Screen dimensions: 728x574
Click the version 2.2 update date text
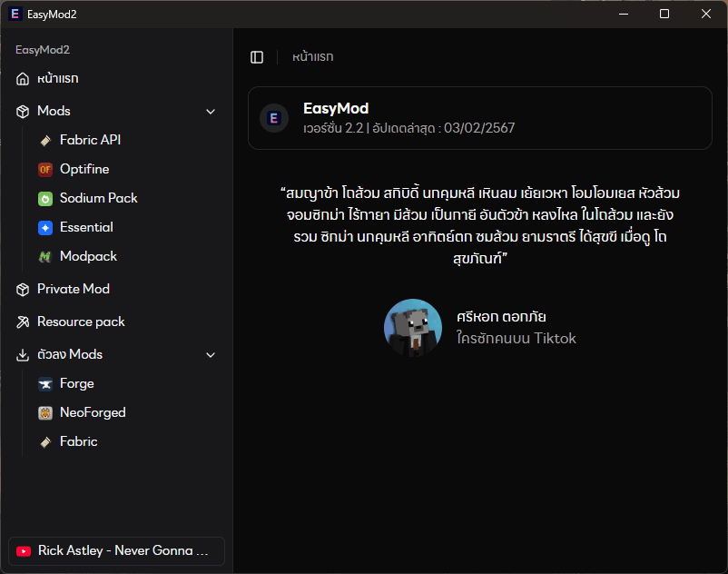click(409, 128)
